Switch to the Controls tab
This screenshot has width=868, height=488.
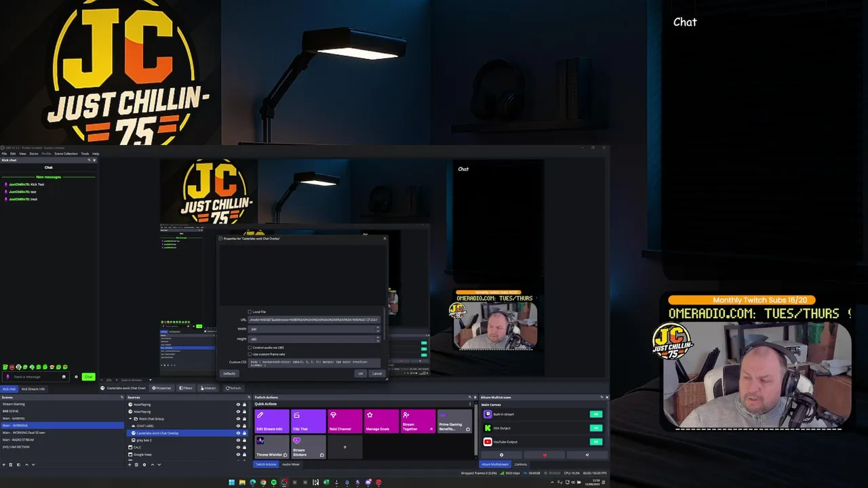click(521, 464)
